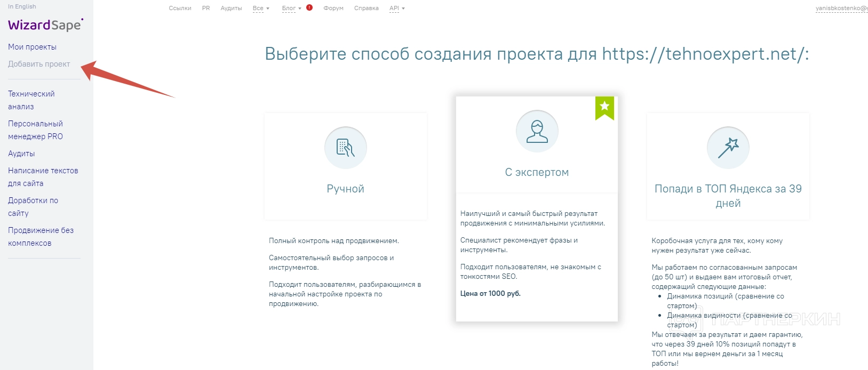The height and width of the screenshot is (370, 868).
Task: Expand the API dropdown
Action: (x=397, y=8)
